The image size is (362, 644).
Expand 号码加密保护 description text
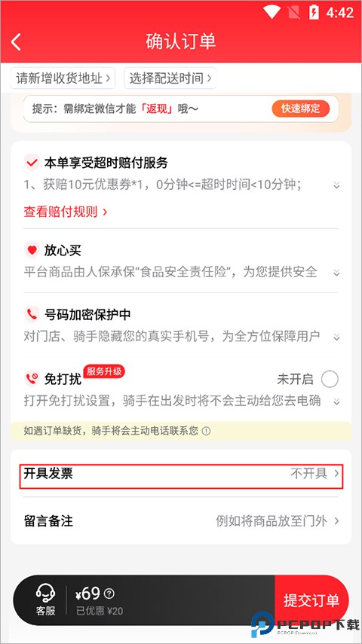(x=336, y=337)
